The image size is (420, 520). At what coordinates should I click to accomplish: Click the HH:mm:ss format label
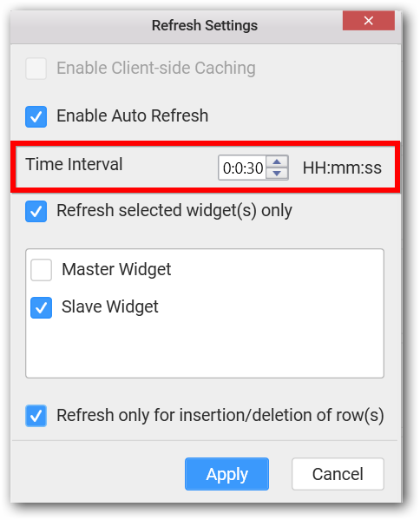[x=342, y=168]
